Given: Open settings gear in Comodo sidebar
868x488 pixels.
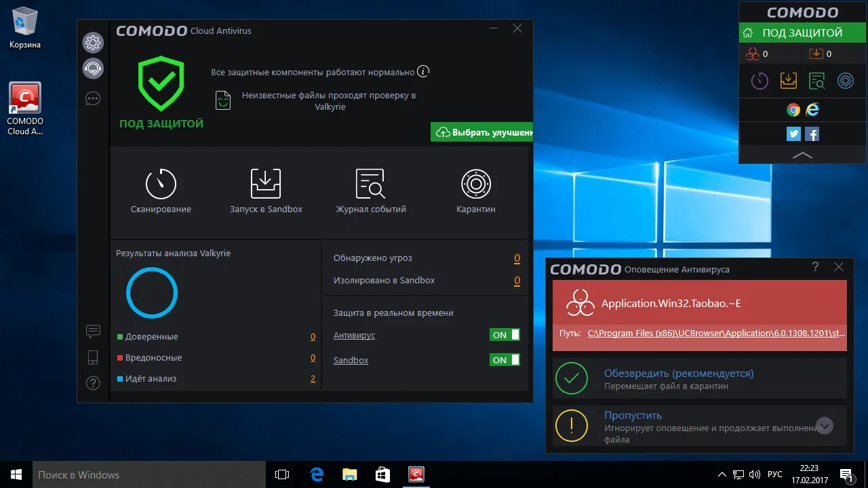Looking at the screenshot, I should (x=93, y=43).
